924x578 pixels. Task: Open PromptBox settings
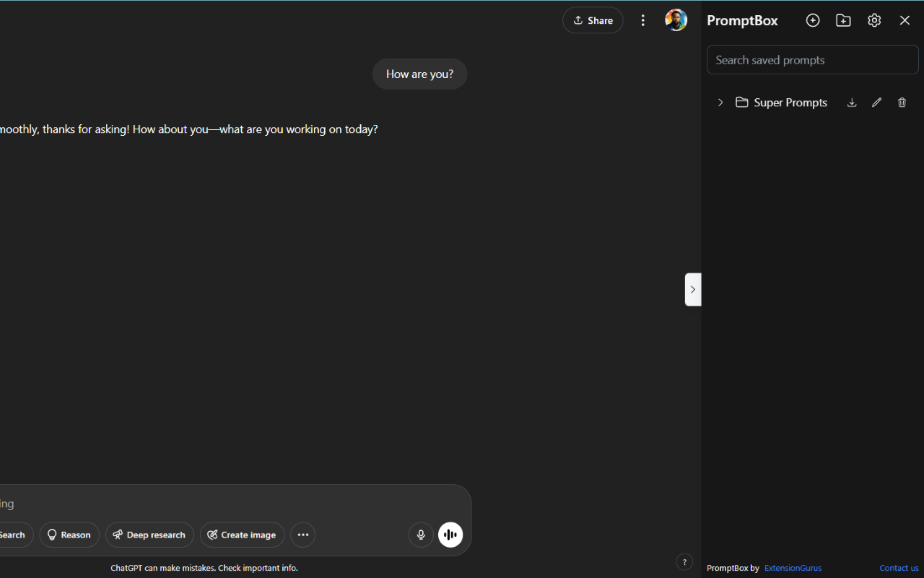(874, 20)
